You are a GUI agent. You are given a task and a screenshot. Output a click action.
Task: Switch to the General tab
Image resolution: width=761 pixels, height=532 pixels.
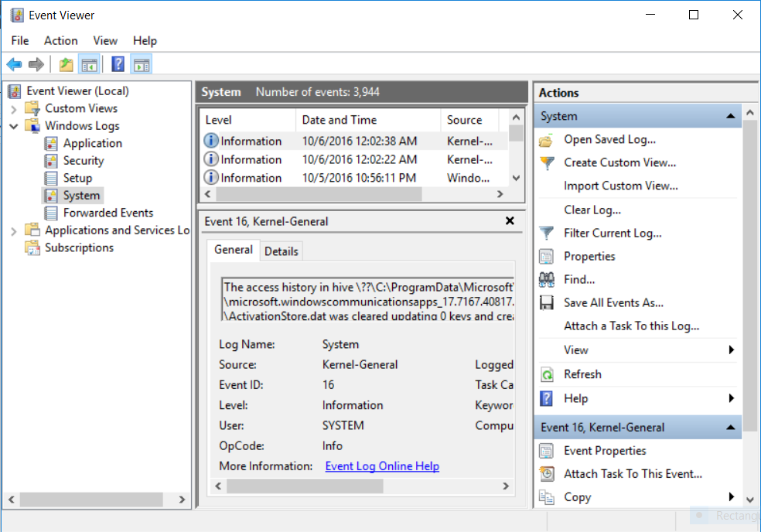[234, 250]
